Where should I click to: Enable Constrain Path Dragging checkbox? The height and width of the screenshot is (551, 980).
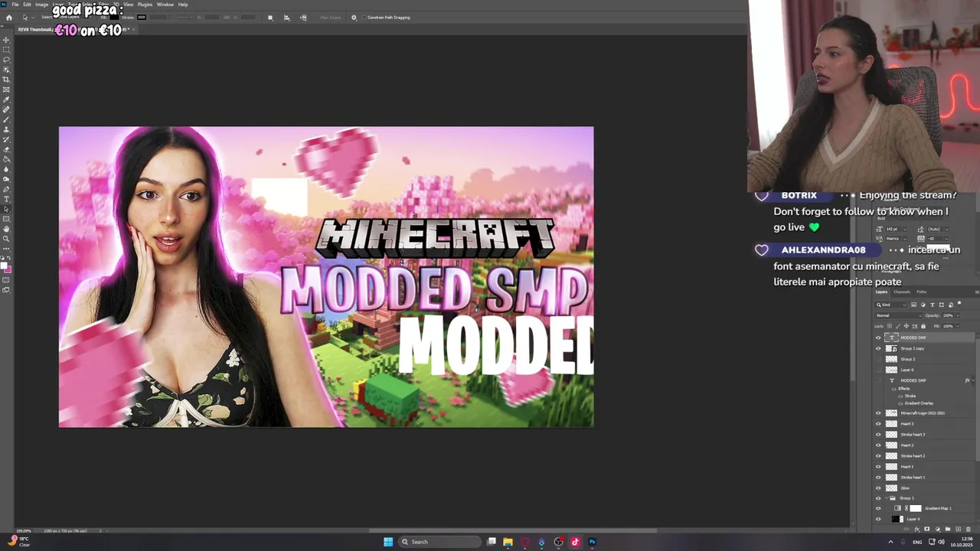[362, 17]
